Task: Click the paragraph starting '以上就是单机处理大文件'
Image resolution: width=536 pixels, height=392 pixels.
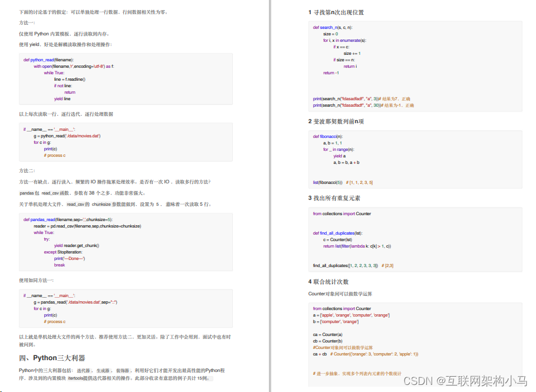Action: click(x=125, y=341)
